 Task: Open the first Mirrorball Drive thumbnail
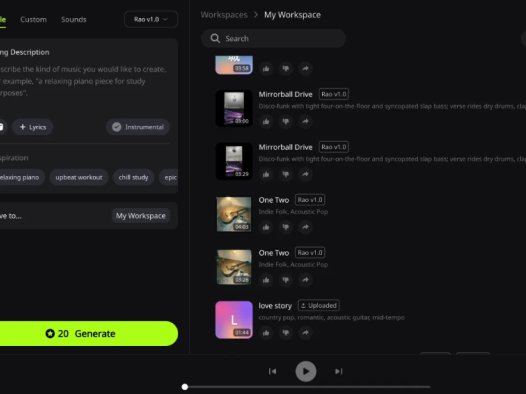(234, 108)
